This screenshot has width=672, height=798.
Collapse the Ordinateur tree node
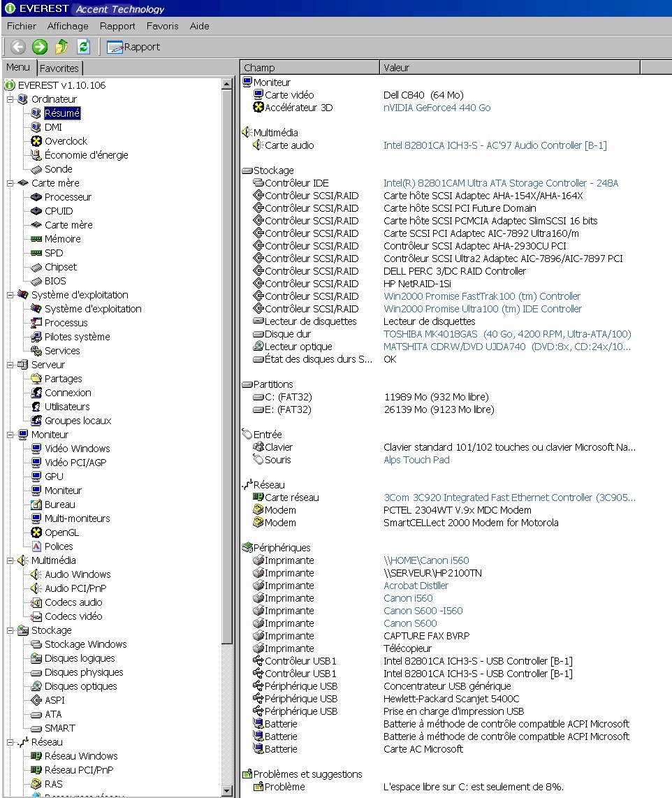click(x=10, y=99)
